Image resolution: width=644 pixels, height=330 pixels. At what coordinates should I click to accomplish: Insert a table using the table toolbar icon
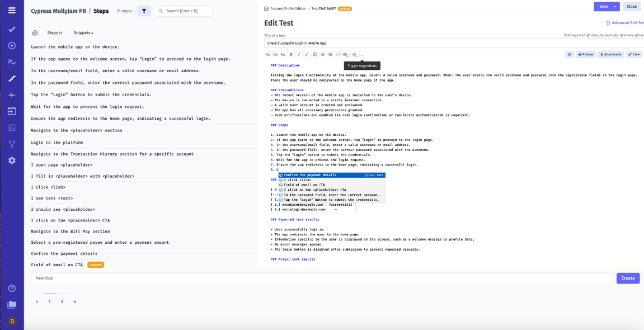(315, 54)
